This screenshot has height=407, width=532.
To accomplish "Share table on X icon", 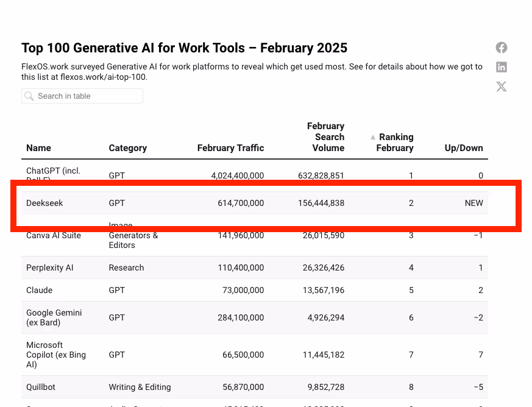I will coord(501,87).
